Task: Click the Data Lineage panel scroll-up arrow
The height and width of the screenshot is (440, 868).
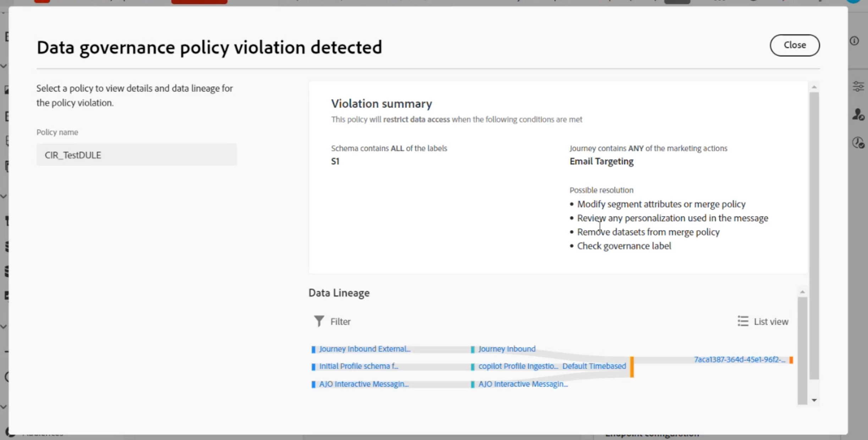Action: 802,292
